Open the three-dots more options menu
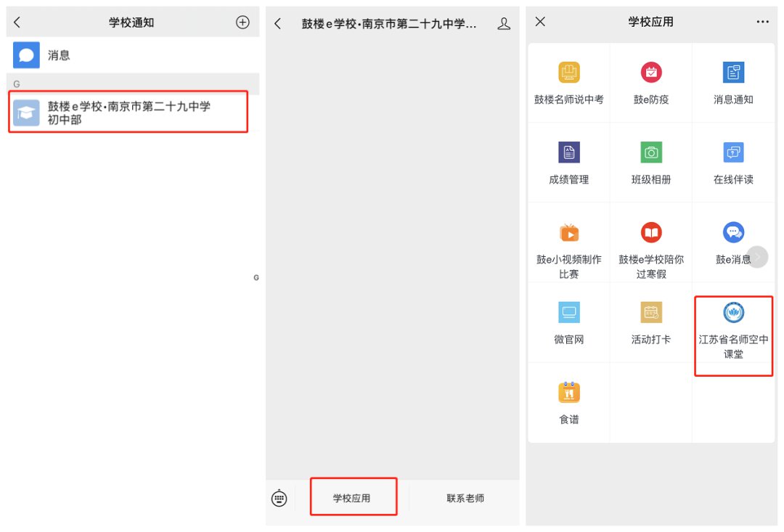Image resolution: width=784 pixels, height=532 pixels. click(x=762, y=22)
